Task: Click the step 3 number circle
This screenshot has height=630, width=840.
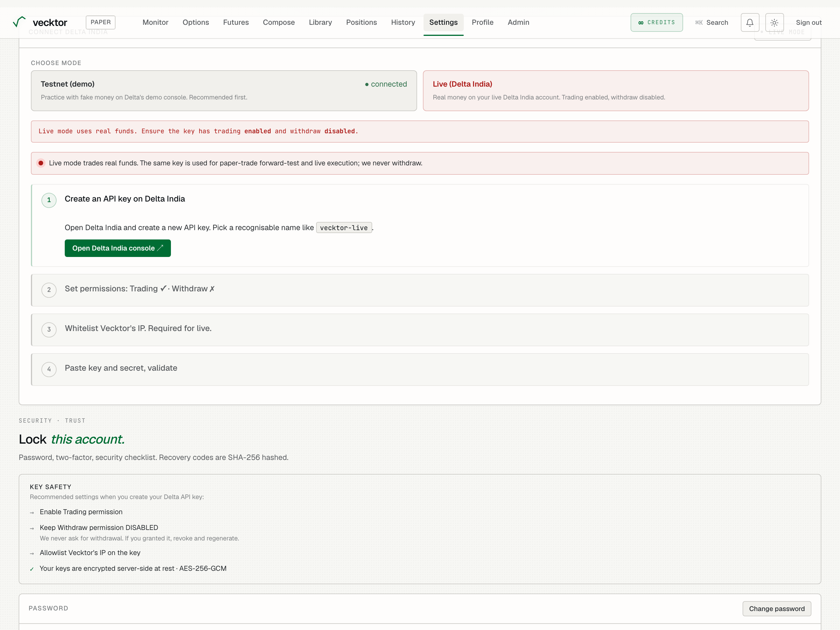Action: click(49, 330)
